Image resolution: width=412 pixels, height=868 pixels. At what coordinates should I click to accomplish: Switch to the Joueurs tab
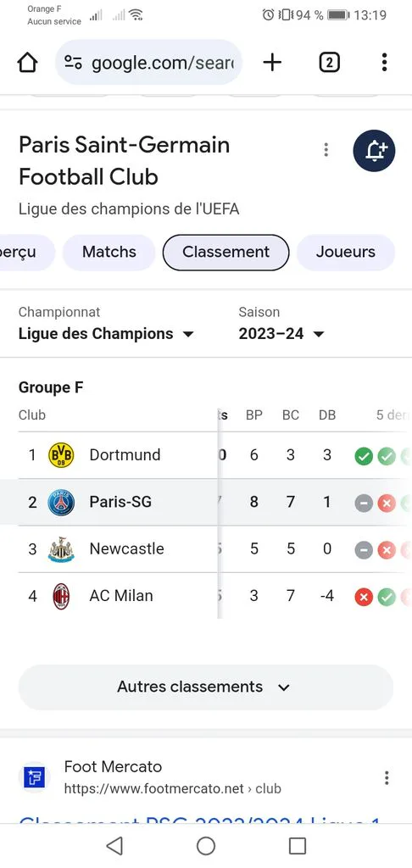coord(346,252)
